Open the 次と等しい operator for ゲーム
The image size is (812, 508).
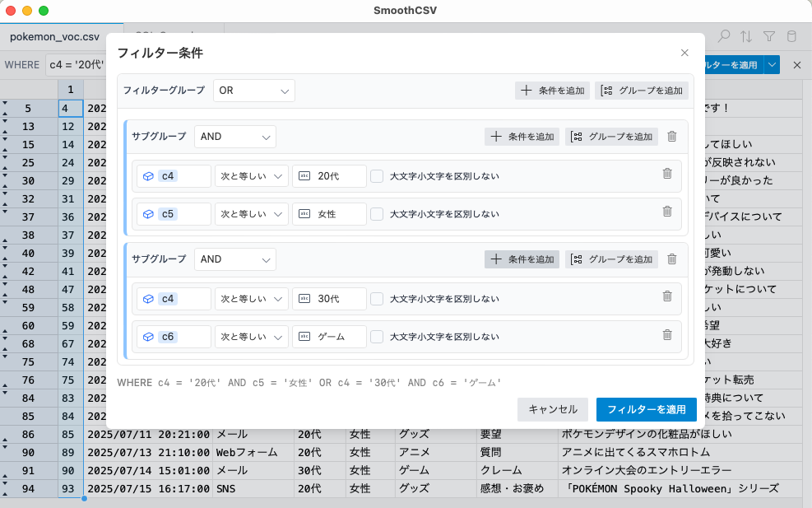click(252, 337)
